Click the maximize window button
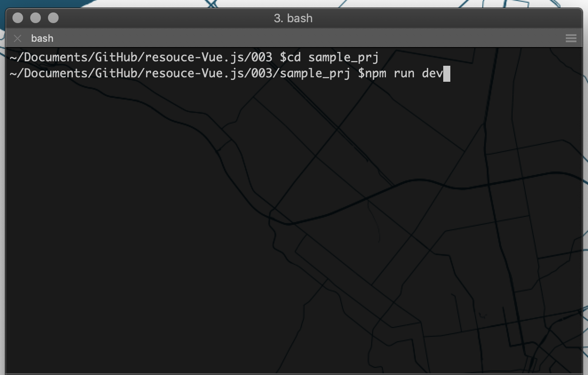The image size is (588, 375). coord(53,18)
